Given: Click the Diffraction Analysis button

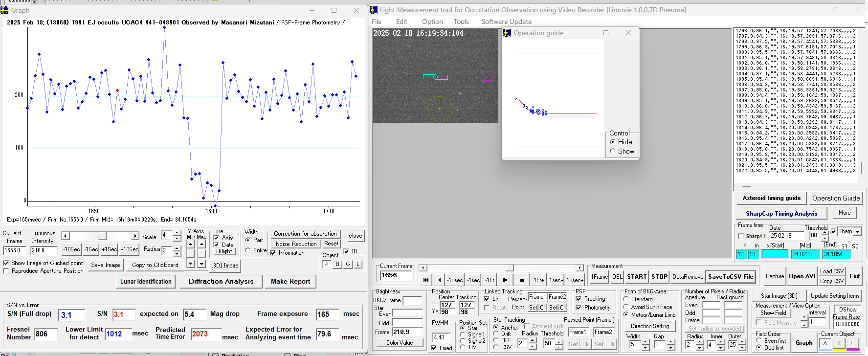Looking at the screenshot, I should pos(221,281).
